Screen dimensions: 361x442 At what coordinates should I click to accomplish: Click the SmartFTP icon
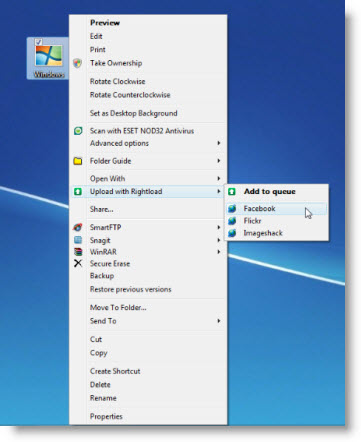pyautogui.click(x=78, y=227)
